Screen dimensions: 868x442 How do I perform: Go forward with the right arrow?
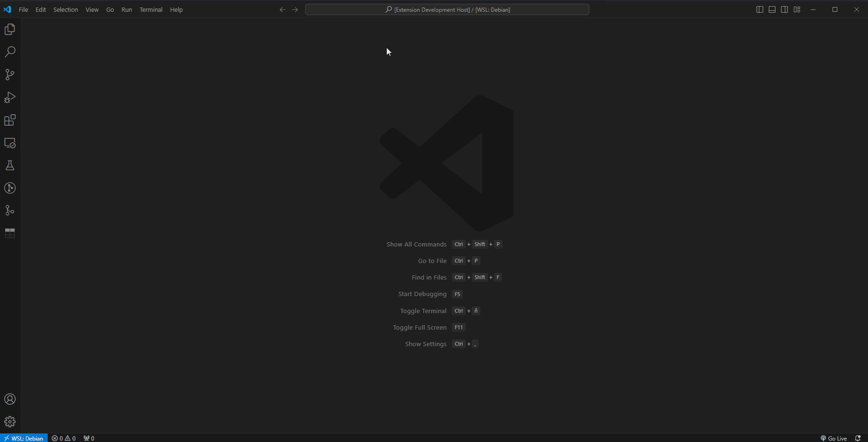[295, 9]
